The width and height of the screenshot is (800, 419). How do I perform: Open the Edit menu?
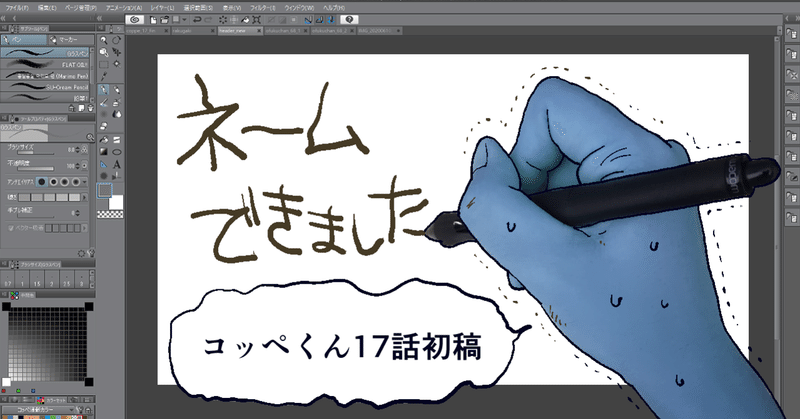(47, 8)
